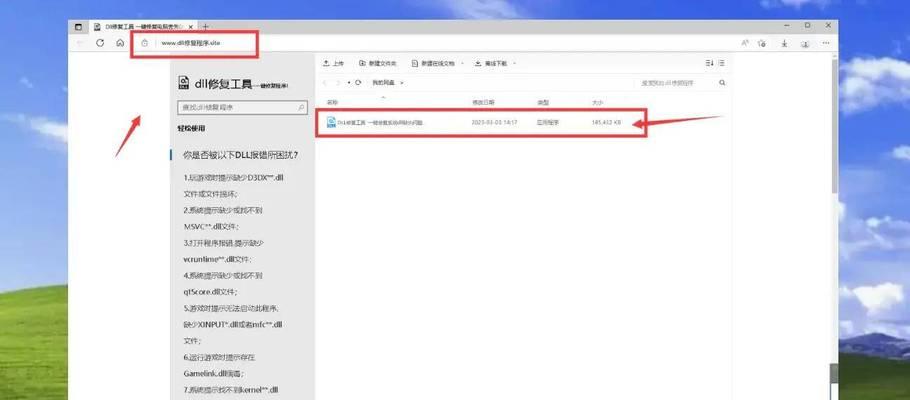Open the browser profile icon

(805, 43)
